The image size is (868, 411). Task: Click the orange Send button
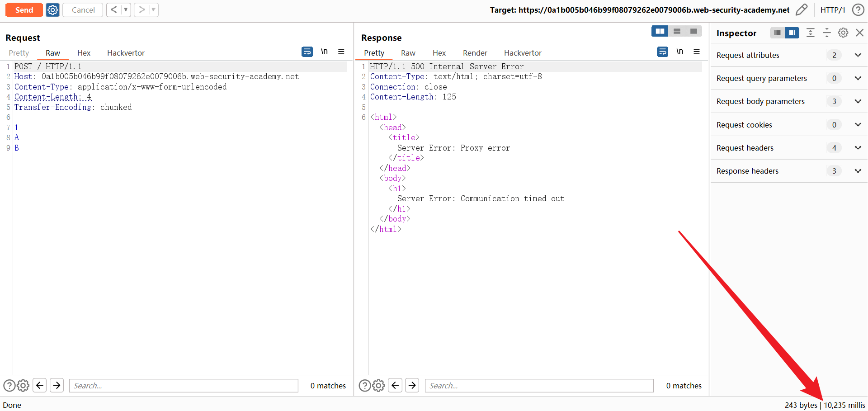coord(24,10)
